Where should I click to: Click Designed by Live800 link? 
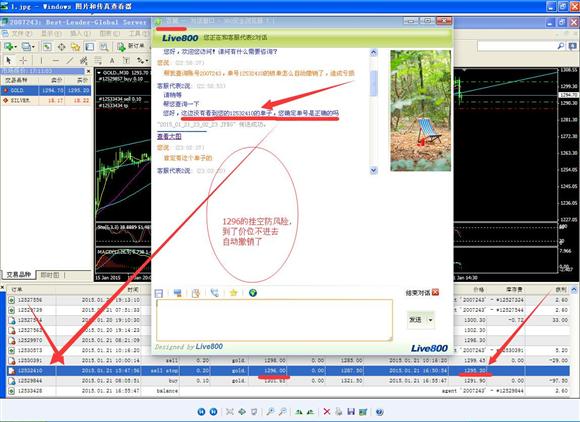tap(189, 347)
